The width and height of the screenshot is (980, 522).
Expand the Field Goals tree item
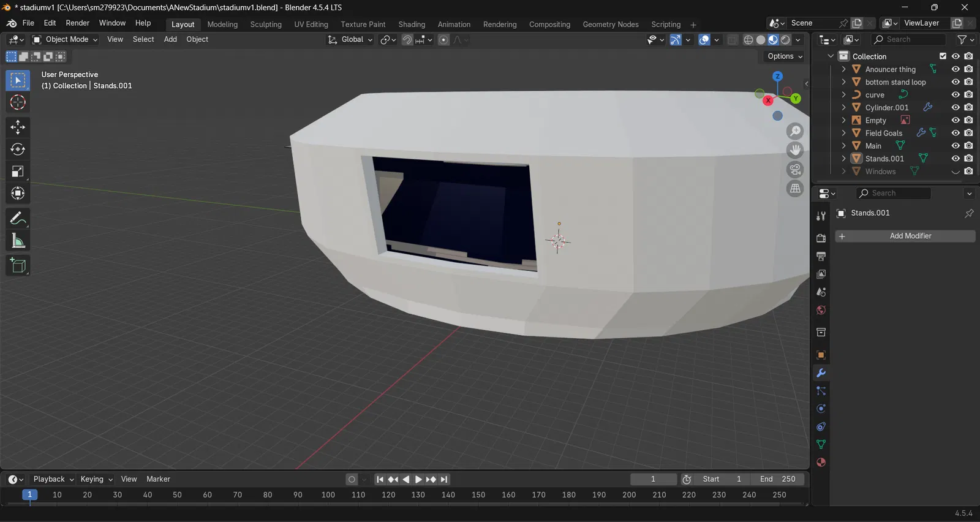coord(844,133)
